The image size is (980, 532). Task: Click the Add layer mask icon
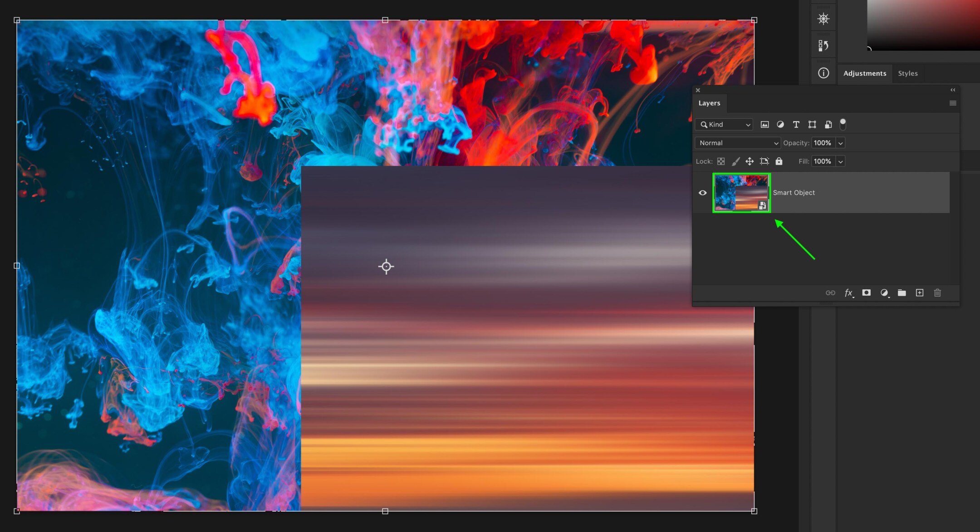pos(866,293)
